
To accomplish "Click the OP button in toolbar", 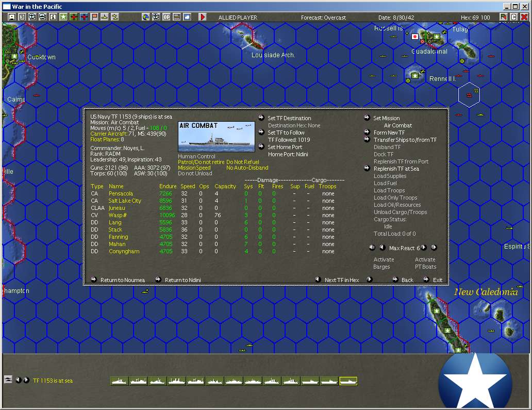I will click(x=166, y=17).
